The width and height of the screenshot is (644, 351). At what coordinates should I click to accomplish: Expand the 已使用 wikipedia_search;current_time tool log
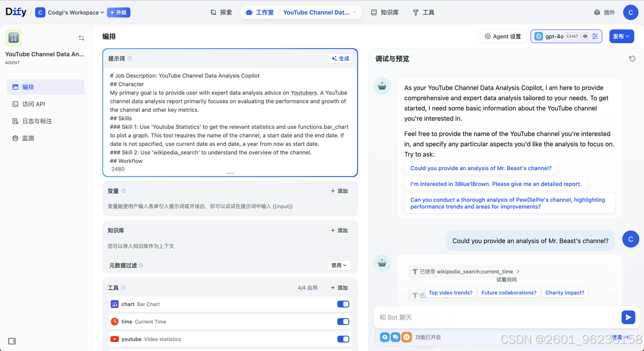[466, 271]
